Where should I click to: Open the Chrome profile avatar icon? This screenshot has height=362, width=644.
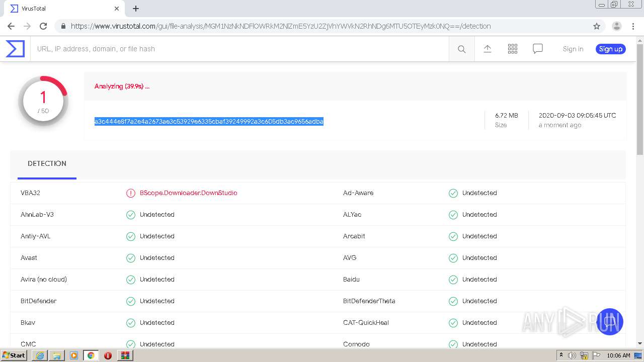click(616, 26)
